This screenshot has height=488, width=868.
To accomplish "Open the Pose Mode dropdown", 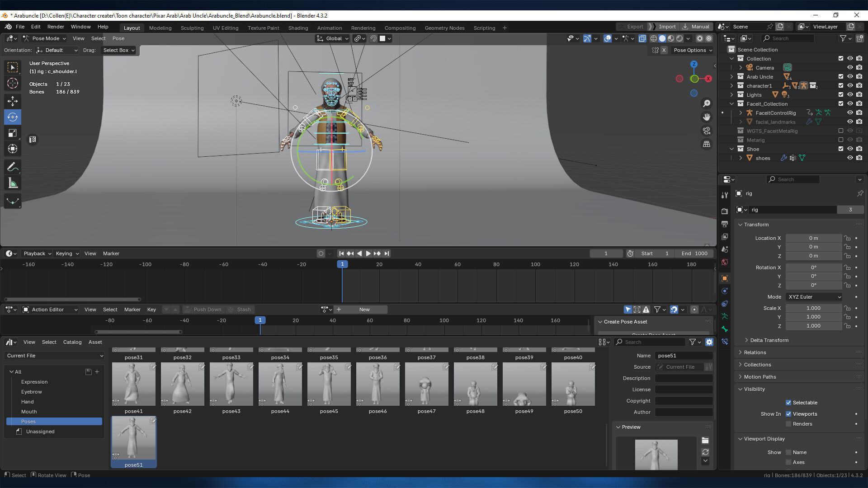I will click(x=45, y=38).
